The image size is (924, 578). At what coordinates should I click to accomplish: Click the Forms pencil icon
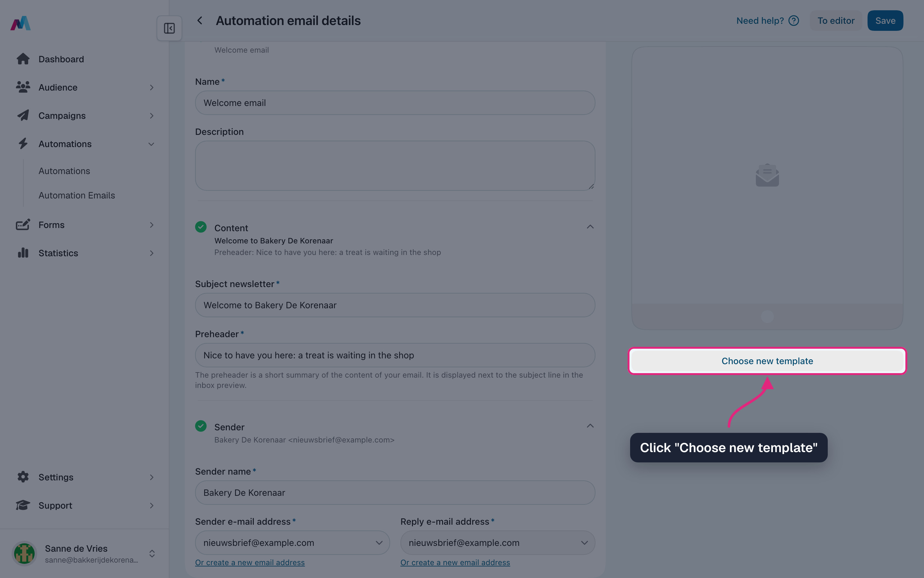click(23, 225)
